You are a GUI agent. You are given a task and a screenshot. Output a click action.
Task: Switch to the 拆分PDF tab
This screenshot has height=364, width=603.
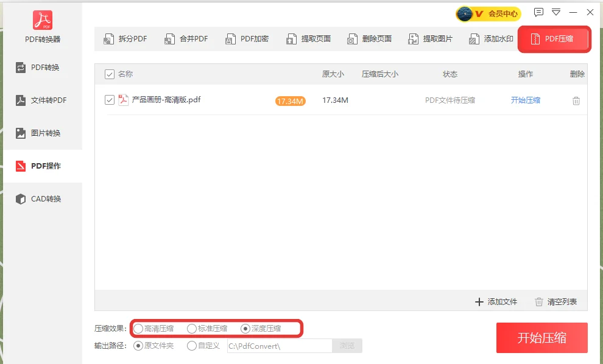pyautogui.click(x=125, y=39)
